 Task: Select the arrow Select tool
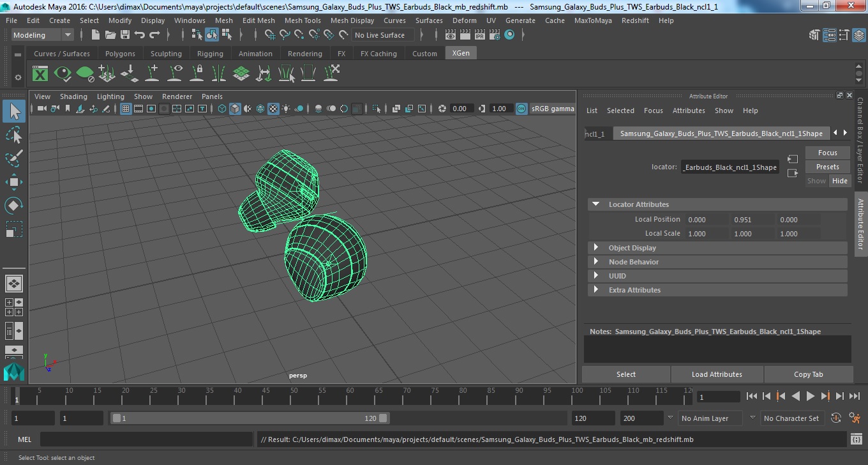(14, 111)
